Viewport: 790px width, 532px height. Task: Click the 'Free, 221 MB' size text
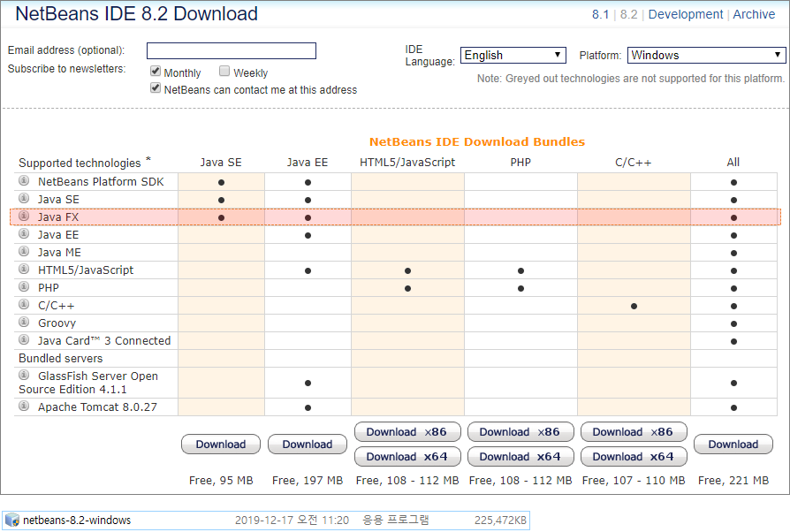pos(733,481)
